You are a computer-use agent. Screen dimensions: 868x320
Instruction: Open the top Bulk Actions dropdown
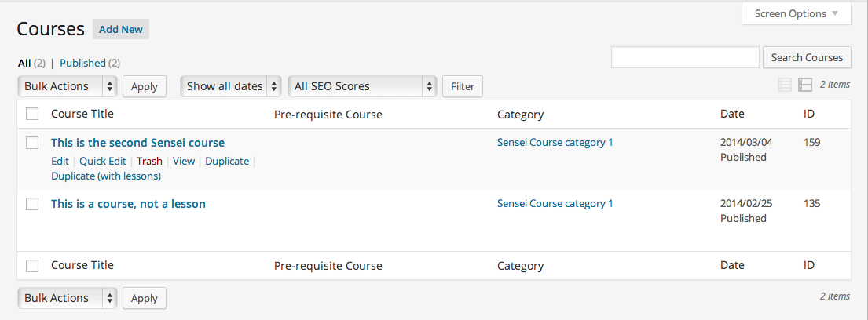click(68, 86)
